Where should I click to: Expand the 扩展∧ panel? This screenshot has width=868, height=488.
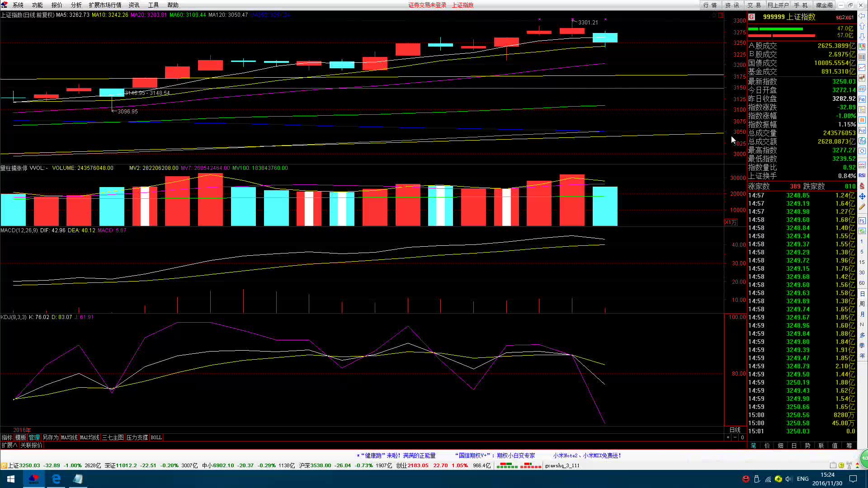[x=9, y=445]
